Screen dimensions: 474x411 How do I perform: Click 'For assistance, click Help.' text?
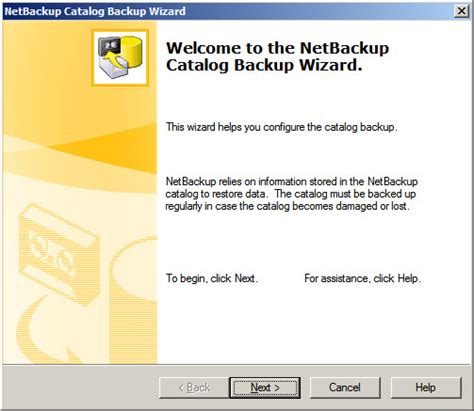[x=363, y=278]
